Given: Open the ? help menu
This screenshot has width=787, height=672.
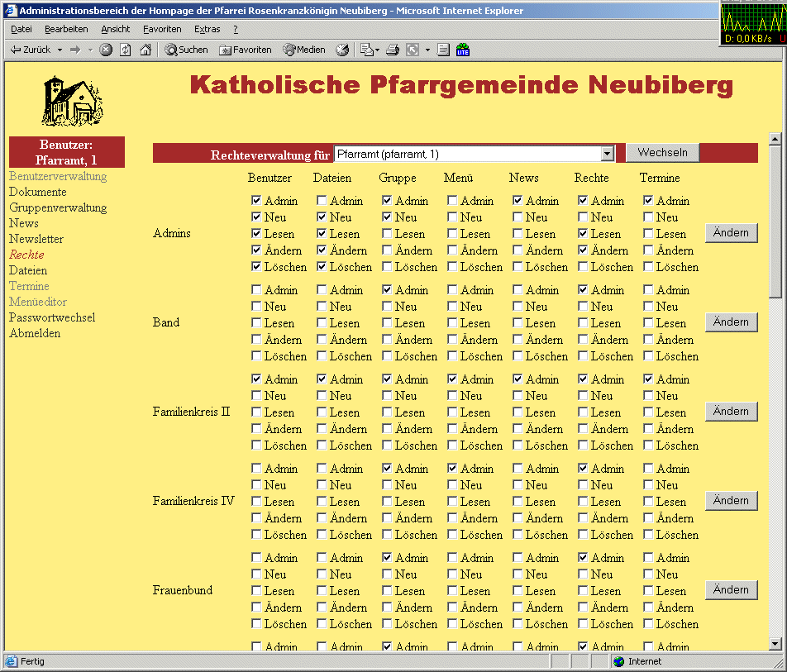Looking at the screenshot, I should tap(236, 29).
